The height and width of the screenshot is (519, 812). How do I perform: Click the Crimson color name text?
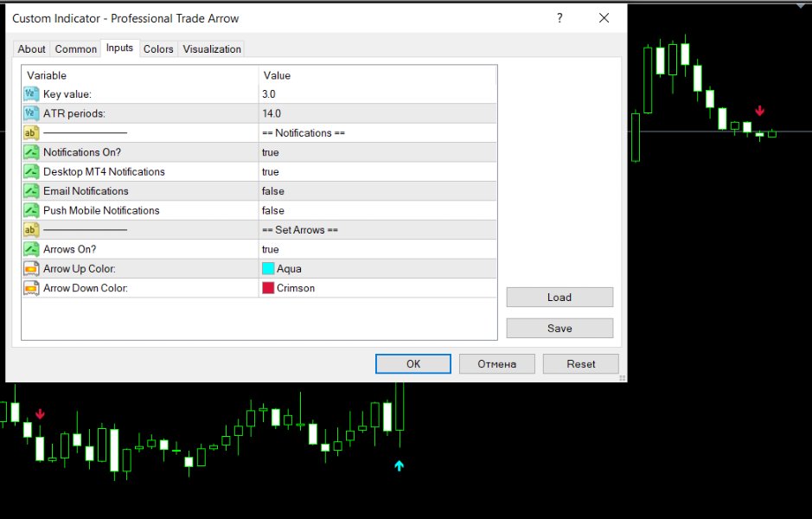(296, 288)
